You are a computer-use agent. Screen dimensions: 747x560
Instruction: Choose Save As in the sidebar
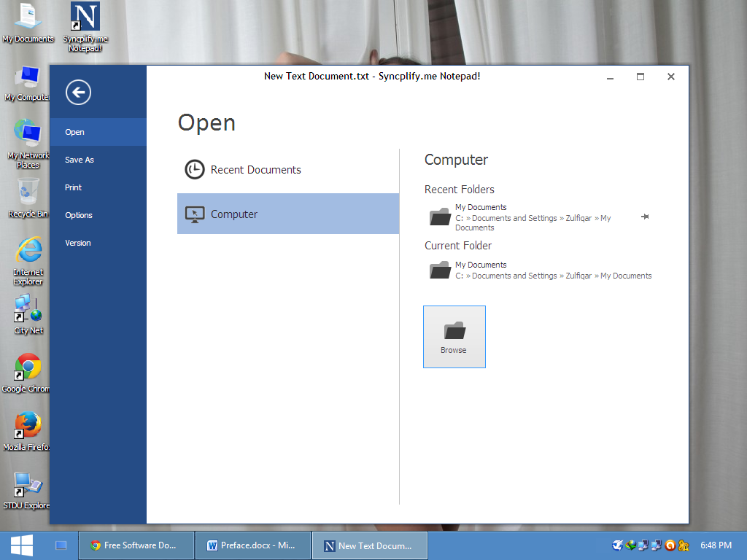coord(98,160)
